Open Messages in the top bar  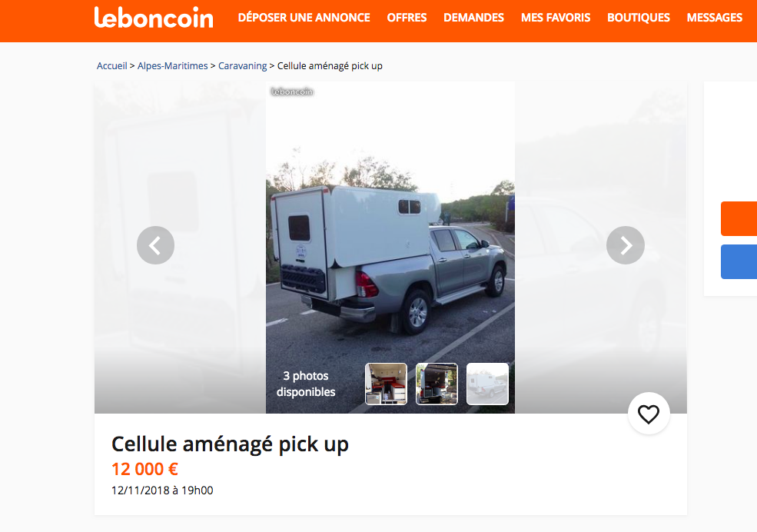coord(715,18)
